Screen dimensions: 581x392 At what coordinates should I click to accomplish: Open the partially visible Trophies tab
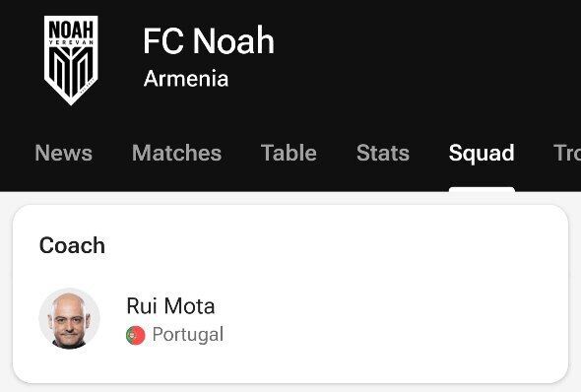(567, 153)
